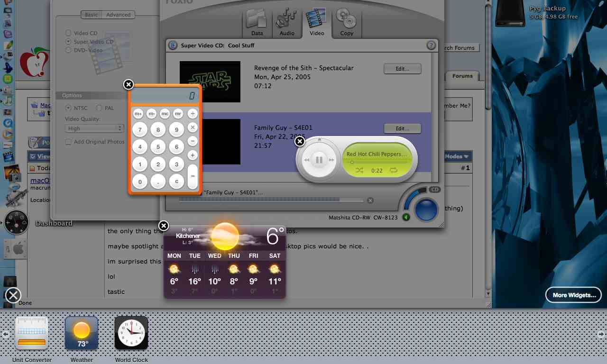Click the calculator divide key
Viewport: 607px width, 364px height.
[193, 114]
